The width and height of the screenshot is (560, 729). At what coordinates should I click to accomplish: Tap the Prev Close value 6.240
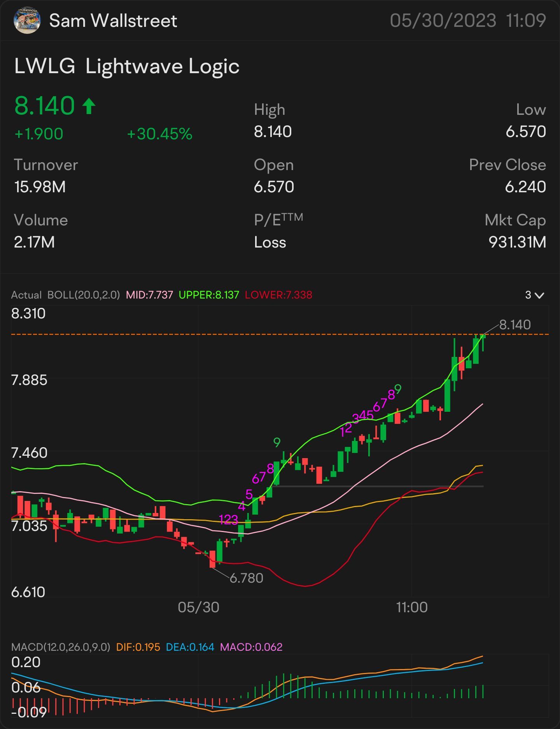[x=525, y=187]
